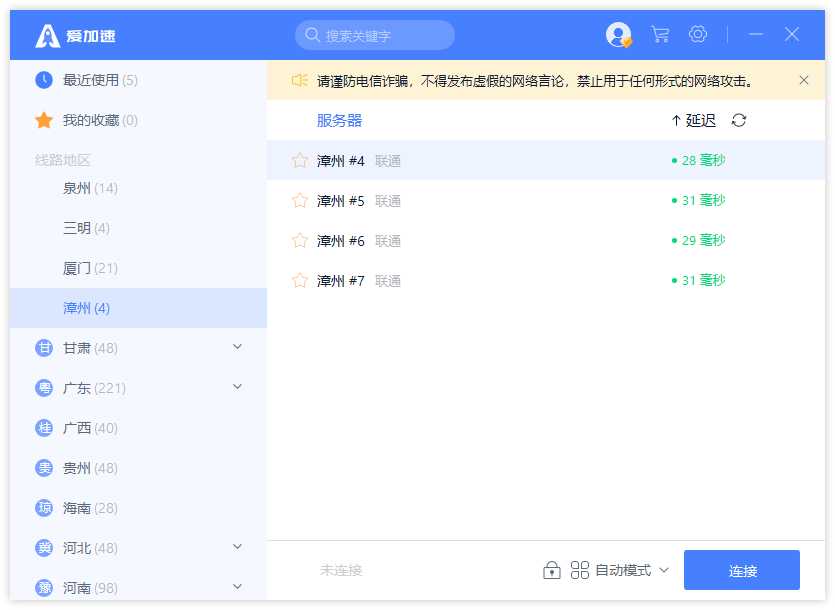This screenshot has height=610, width=835.
Task: Select 甘肃 (48) province label
Action: point(90,348)
